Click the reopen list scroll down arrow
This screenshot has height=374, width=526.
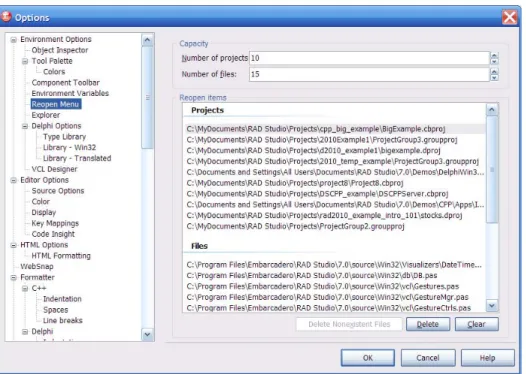coord(492,306)
